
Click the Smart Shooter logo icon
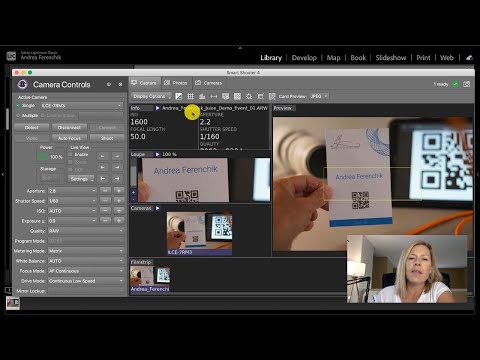[22, 84]
